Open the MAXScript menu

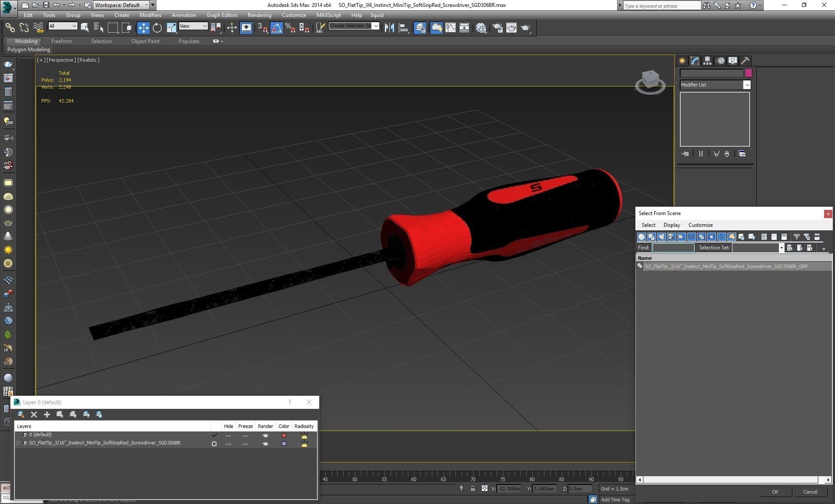point(328,15)
